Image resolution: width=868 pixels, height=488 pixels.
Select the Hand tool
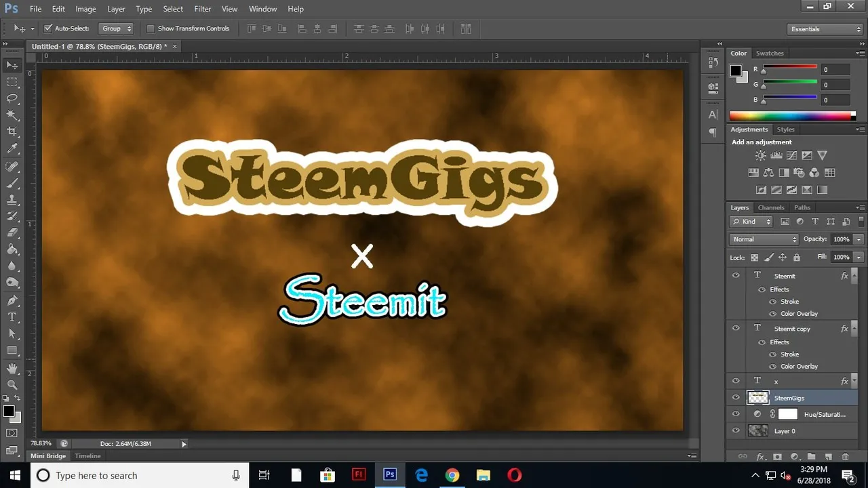[12, 369]
